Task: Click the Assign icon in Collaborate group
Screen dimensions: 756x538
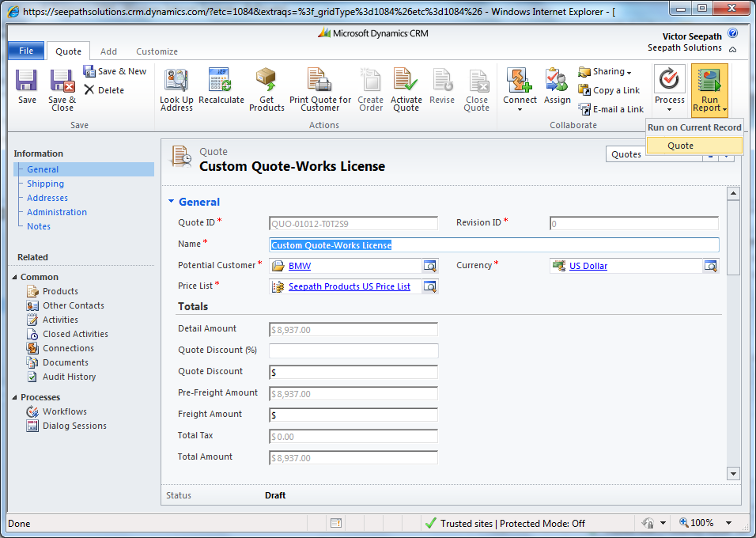Action: [x=557, y=81]
